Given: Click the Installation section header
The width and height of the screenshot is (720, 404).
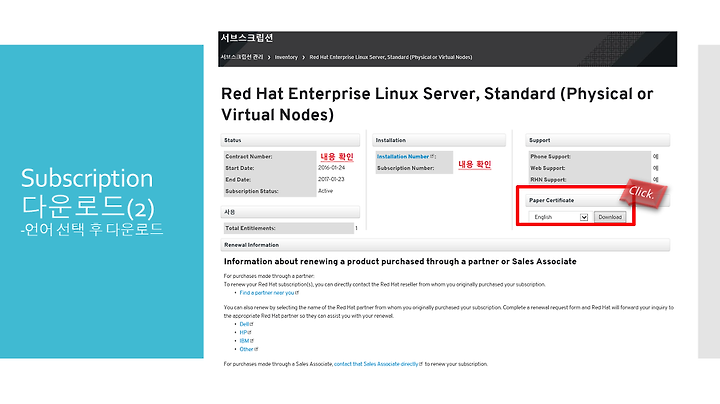Looking at the screenshot, I should pyautogui.click(x=439, y=140).
